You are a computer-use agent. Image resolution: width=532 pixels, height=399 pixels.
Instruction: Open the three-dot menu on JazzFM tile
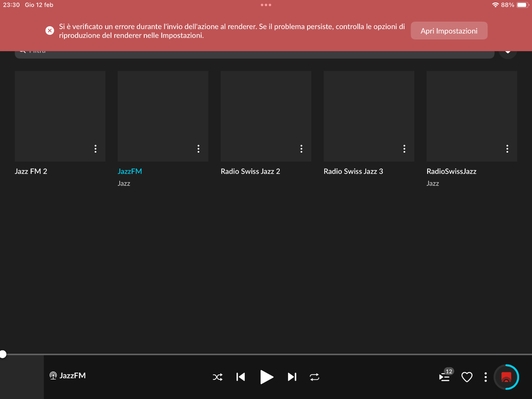click(198, 149)
